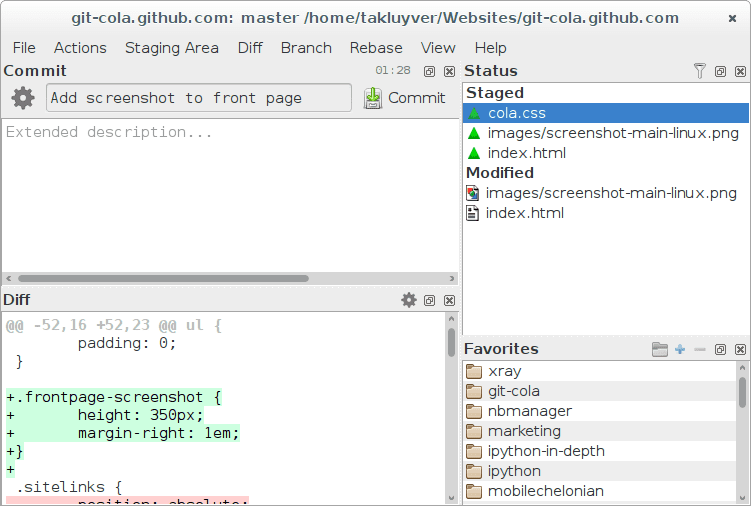Screen dimensions: 751x506
Task: Click the diff hunk header @@ -52,16 +52,23
Action: point(114,325)
